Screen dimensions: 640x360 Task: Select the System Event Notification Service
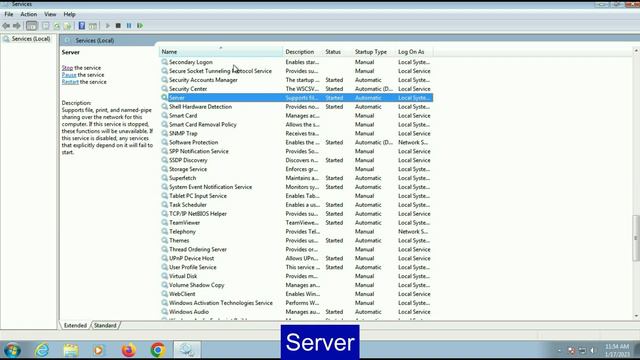pyautogui.click(x=296, y=187)
